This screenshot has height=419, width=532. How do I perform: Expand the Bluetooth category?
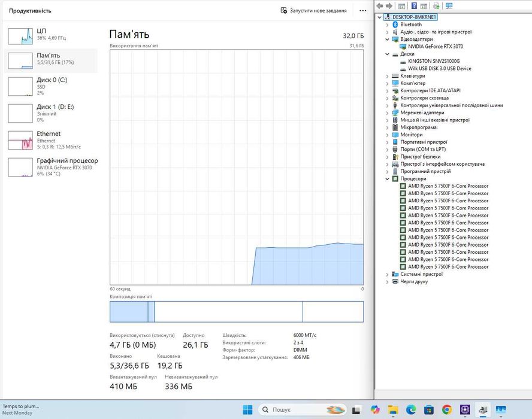click(387, 25)
